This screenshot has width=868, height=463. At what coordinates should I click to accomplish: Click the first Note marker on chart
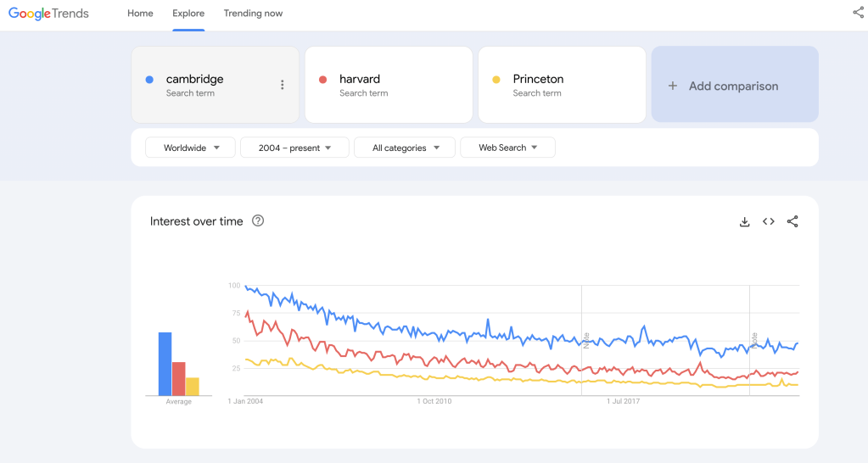[x=586, y=340]
